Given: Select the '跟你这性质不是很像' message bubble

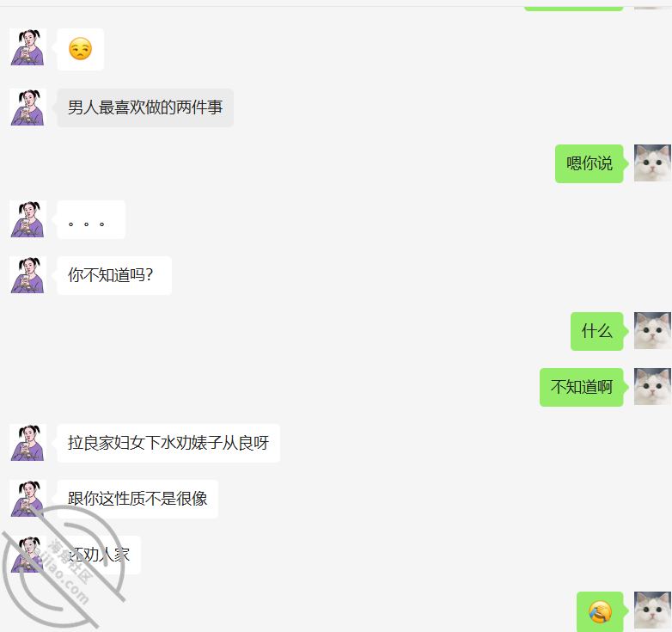Looking at the screenshot, I should click(x=137, y=499).
